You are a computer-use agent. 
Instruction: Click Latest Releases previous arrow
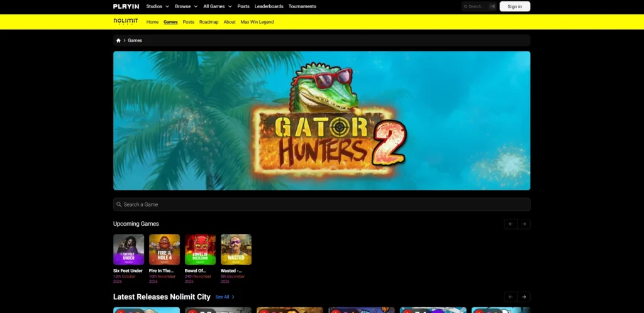click(x=511, y=297)
